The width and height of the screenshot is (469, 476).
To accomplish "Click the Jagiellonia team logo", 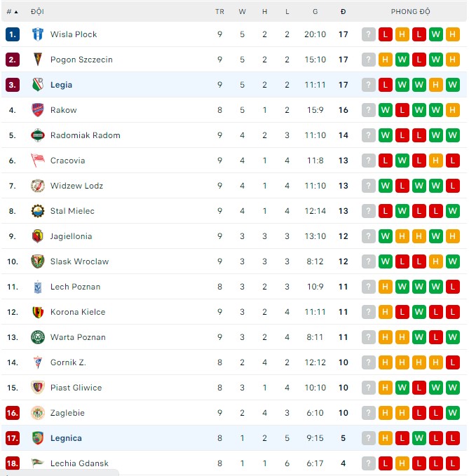I will (x=38, y=236).
